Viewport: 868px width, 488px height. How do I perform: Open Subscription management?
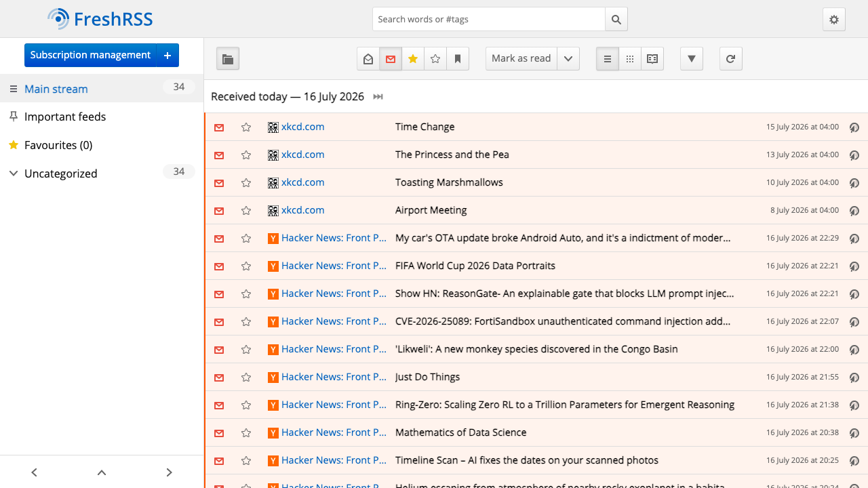(x=90, y=55)
